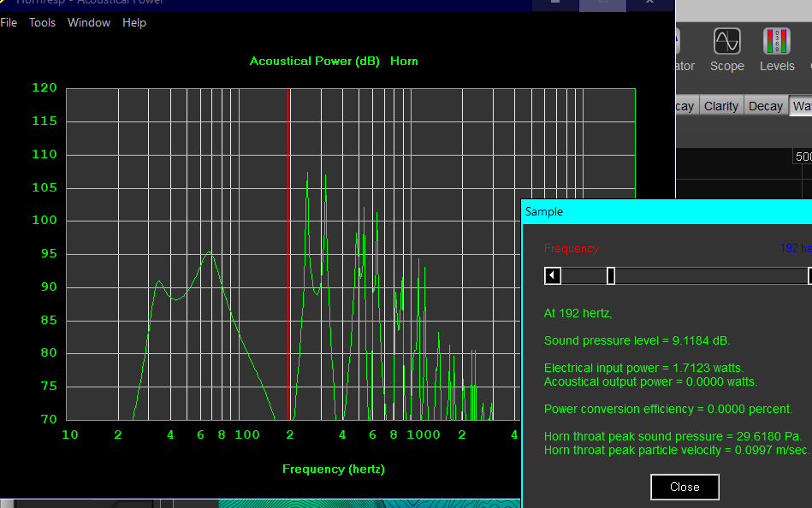
Task: Click the 'Frequency (hertz)' axis label
Action: click(x=334, y=470)
